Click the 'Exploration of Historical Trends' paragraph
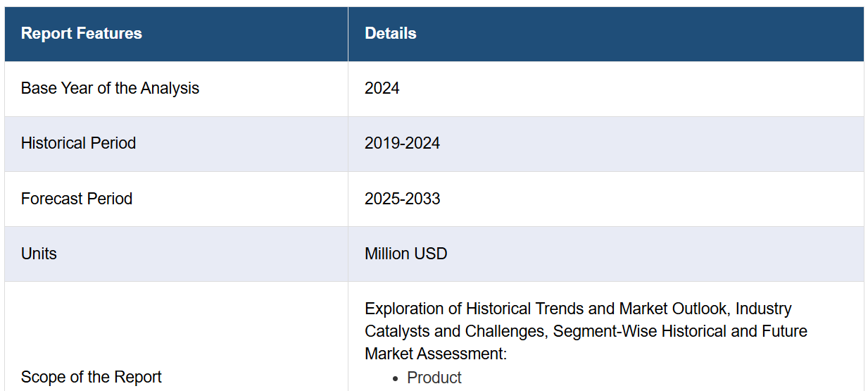Screen dimensions: 868x391 click(x=586, y=331)
